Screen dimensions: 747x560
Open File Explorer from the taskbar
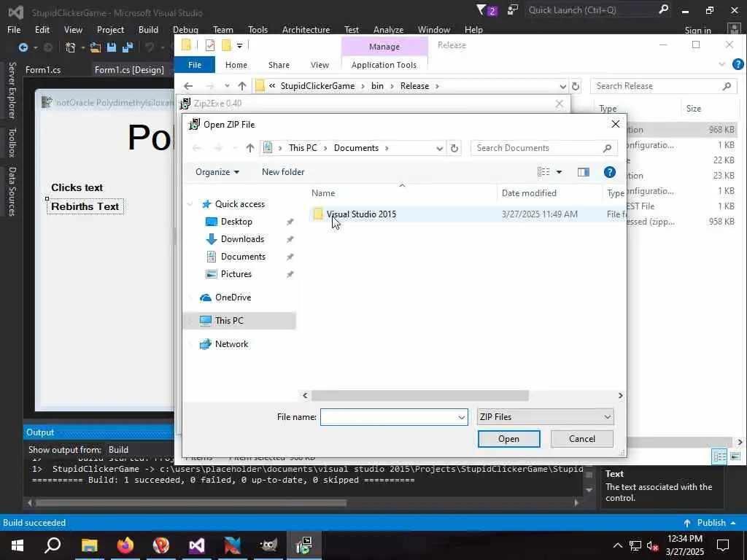coord(89,545)
